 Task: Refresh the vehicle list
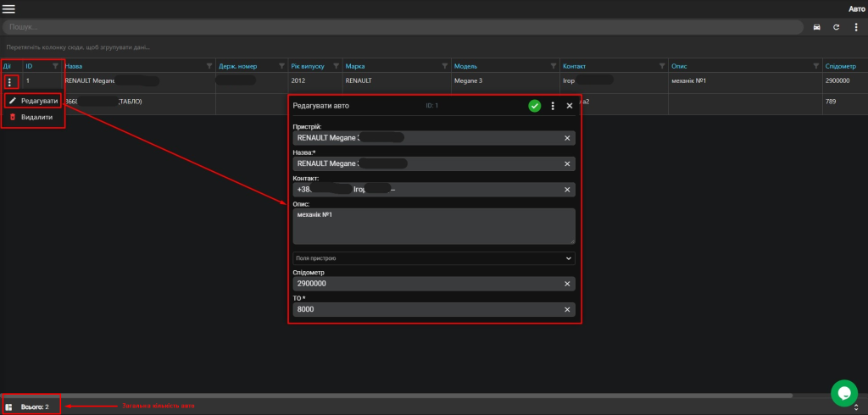837,27
